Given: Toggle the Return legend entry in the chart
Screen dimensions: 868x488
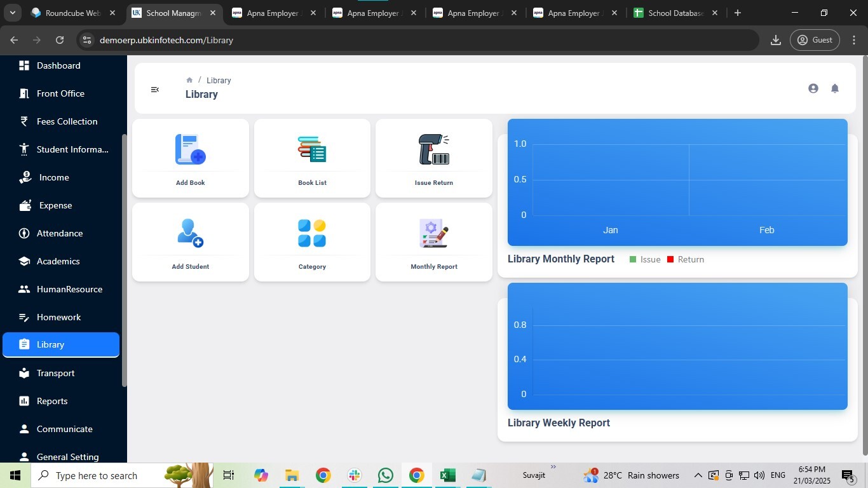Looking at the screenshot, I should 686,259.
